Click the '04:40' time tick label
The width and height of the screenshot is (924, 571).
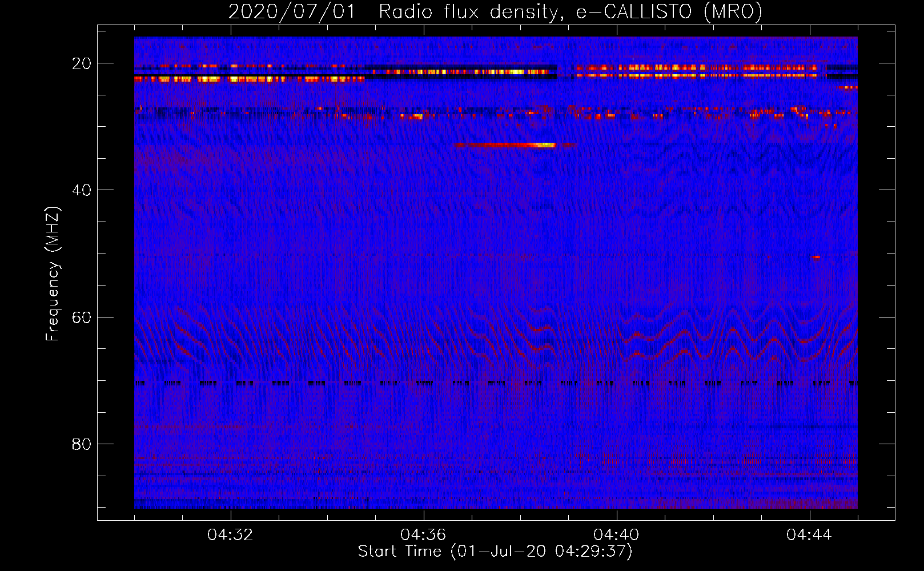(616, 535)
